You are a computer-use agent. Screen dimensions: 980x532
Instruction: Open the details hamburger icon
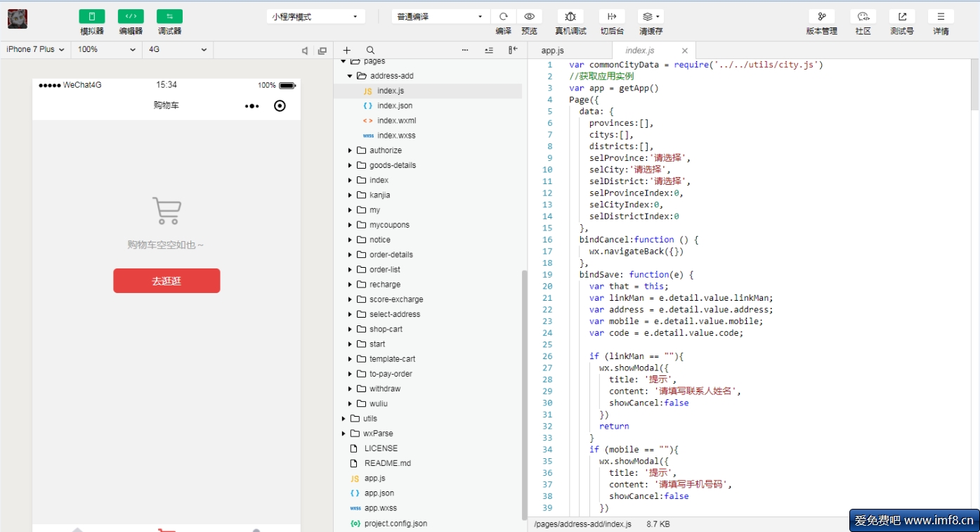point(941,17)
